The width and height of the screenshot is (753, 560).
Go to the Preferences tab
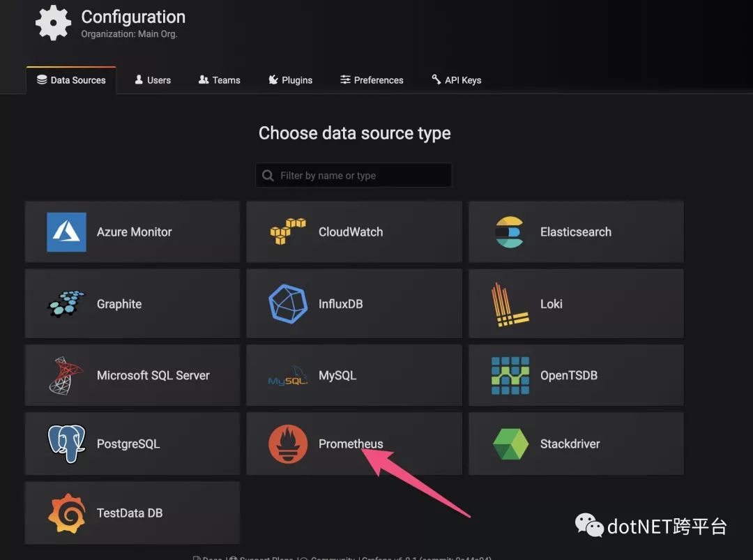click(x=372, y=80)
